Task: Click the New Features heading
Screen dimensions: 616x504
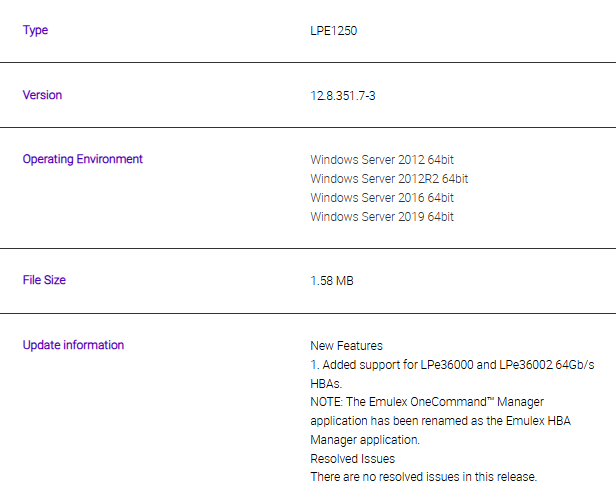Action: (346, 346)
